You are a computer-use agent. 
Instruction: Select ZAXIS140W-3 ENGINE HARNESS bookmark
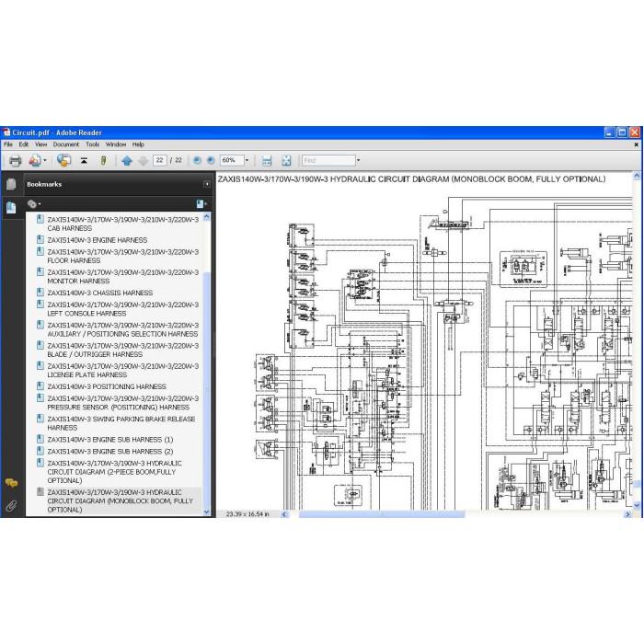(97, 240)
